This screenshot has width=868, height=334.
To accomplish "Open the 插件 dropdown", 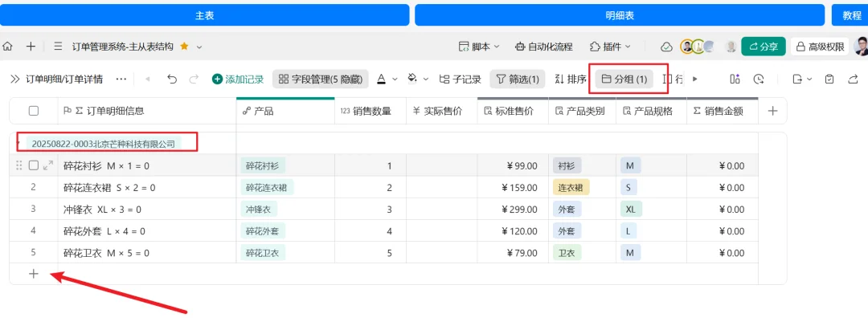I will click(x=610, y=47).
